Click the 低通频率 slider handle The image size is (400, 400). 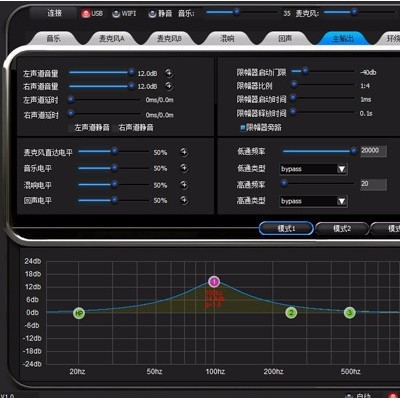click(x=354, y=151)
